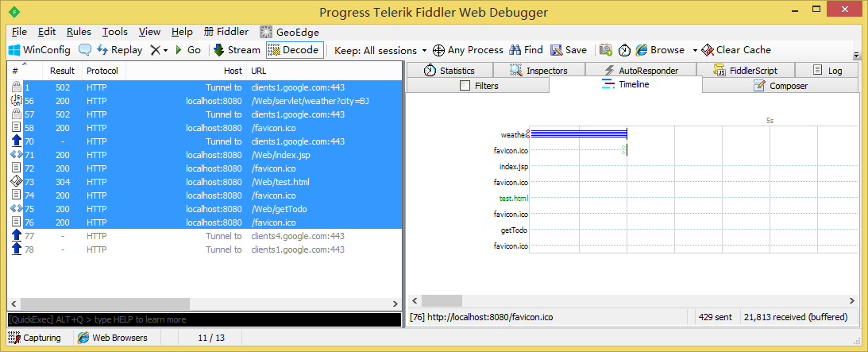
Task: Click session list horizontal scrollbar thumb
Action: pos(105,304)
